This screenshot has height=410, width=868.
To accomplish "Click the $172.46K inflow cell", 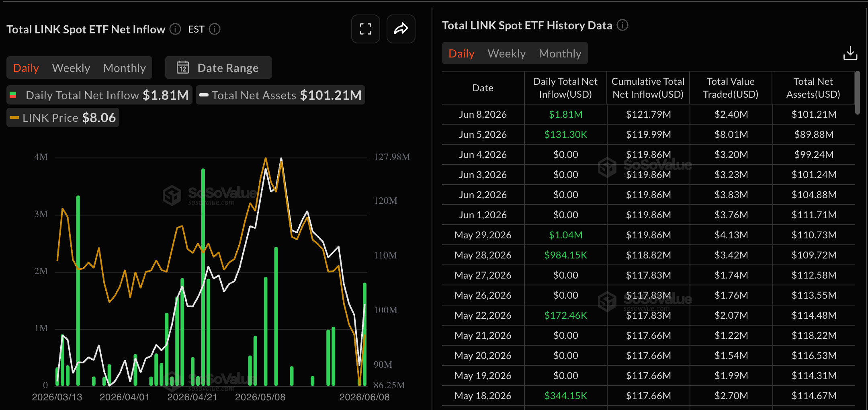I will (566, 315).
